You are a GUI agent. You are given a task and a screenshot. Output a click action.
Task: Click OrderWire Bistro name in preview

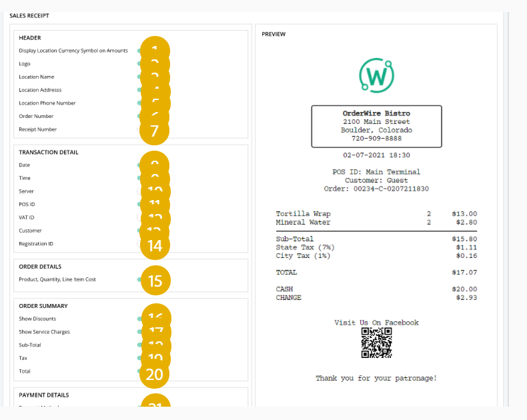click(x=376, y=113)
